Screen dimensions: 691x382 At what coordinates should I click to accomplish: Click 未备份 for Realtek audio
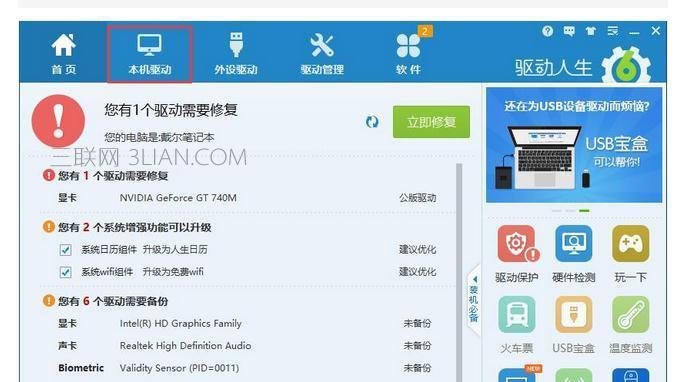tap(417, 345)
